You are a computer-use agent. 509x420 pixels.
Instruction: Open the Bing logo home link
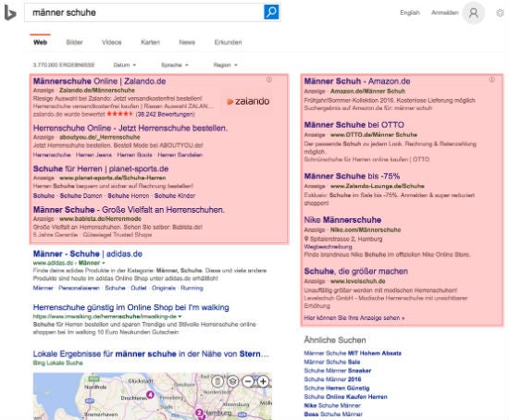click(10, 13)
